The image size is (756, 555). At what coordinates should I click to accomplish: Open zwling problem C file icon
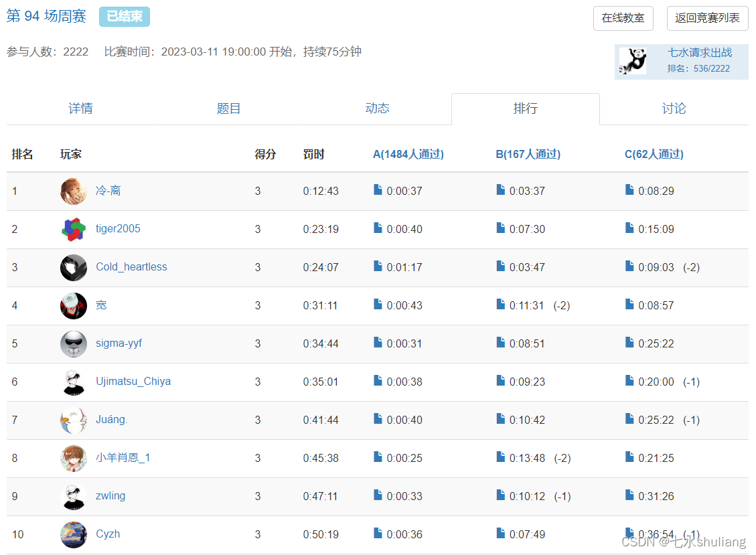[x=629, y=495]
